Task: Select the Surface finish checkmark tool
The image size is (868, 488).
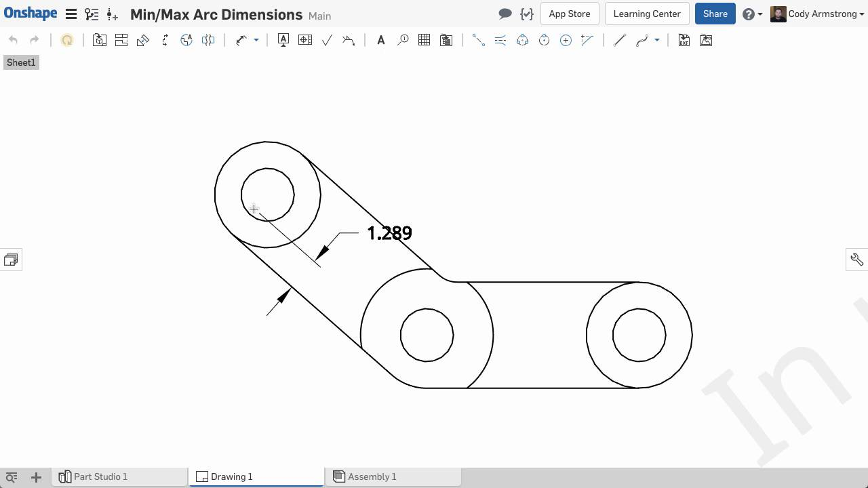Action: point(327,41)
